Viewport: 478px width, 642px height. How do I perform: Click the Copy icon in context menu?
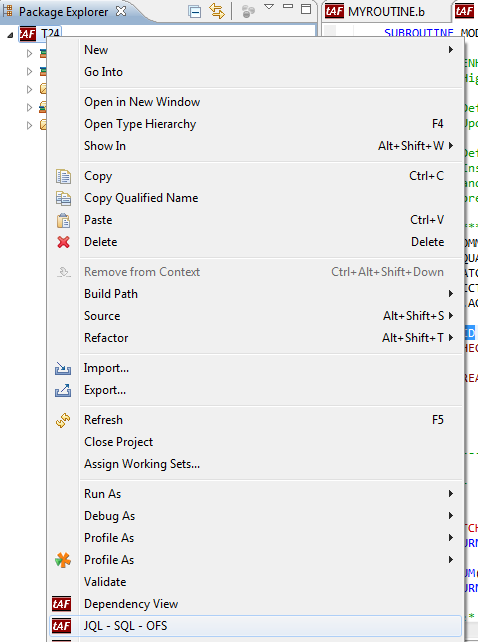pos(63,176)
